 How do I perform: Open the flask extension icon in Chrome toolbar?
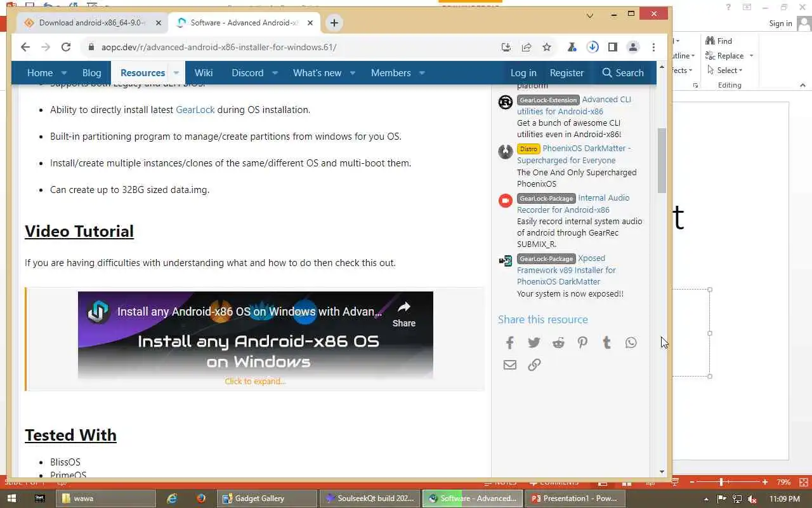click(x=572, y=47)
